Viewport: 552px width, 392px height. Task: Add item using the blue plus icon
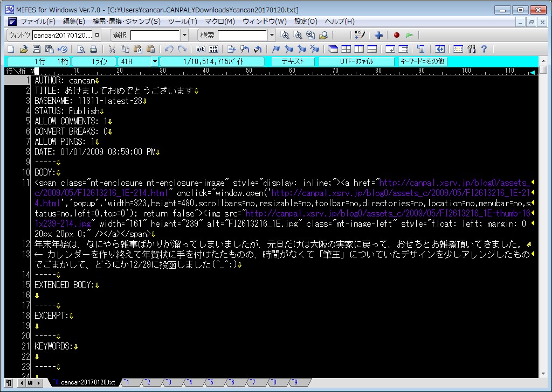tap(379, 35)
